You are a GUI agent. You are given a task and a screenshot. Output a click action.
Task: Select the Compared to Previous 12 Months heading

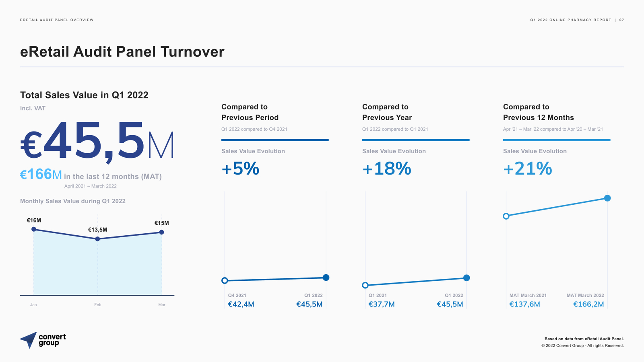[x=538, y=112]
